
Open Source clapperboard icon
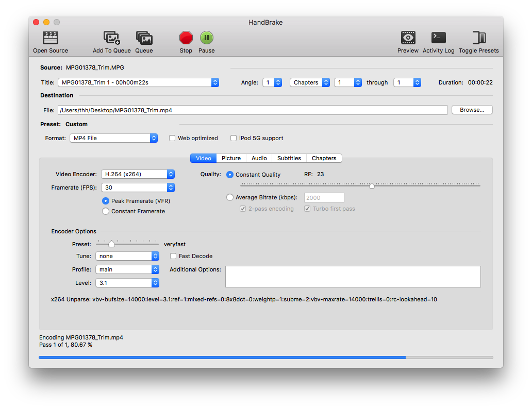pyautogui.click(x=50, y=38)
